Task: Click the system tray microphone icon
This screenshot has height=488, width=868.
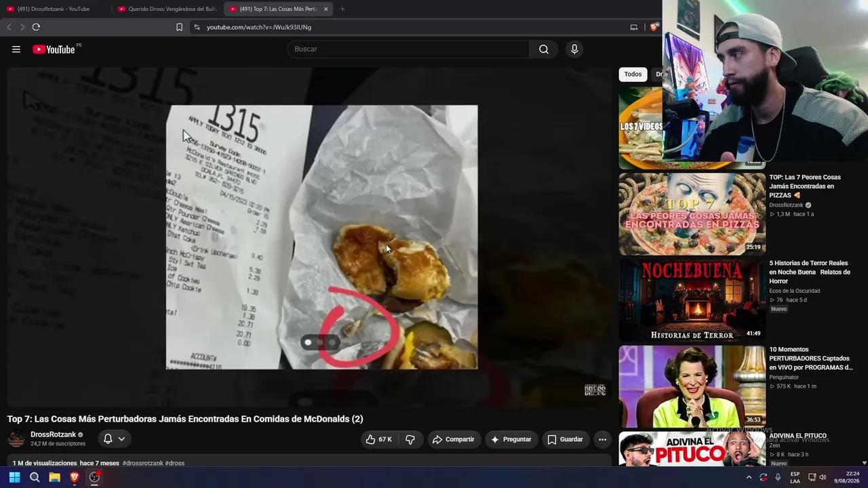Action: click(778, 477)
